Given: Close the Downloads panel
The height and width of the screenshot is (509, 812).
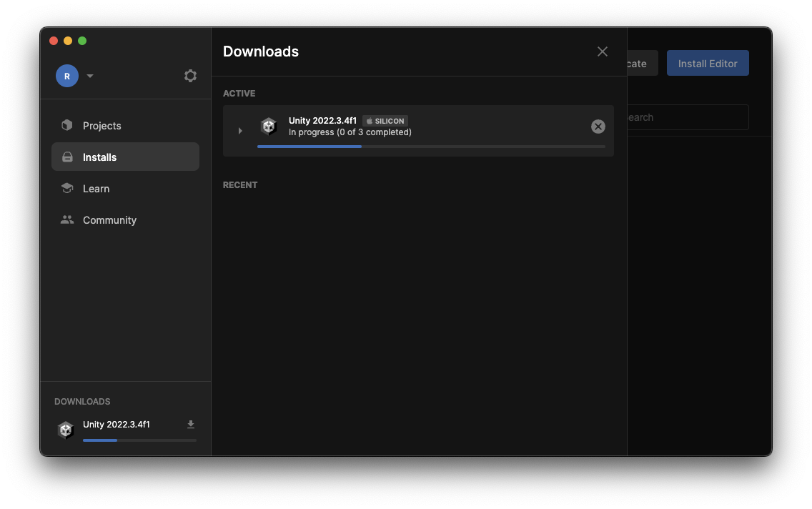Looking at the screenshot, I should pos(603,51).
